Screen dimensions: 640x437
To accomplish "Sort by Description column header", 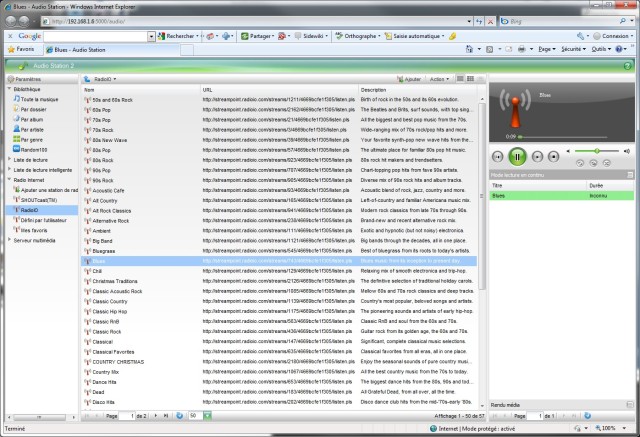I will coord(418,90).
